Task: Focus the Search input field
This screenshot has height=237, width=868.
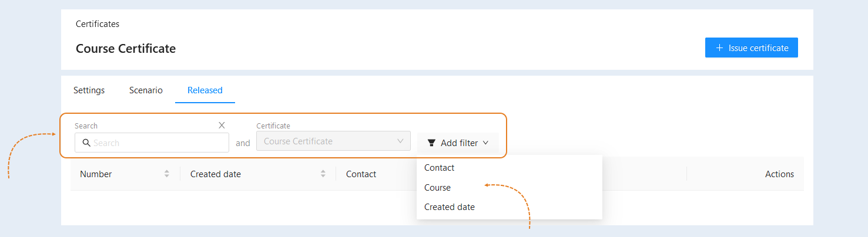Action: point(152,143)
